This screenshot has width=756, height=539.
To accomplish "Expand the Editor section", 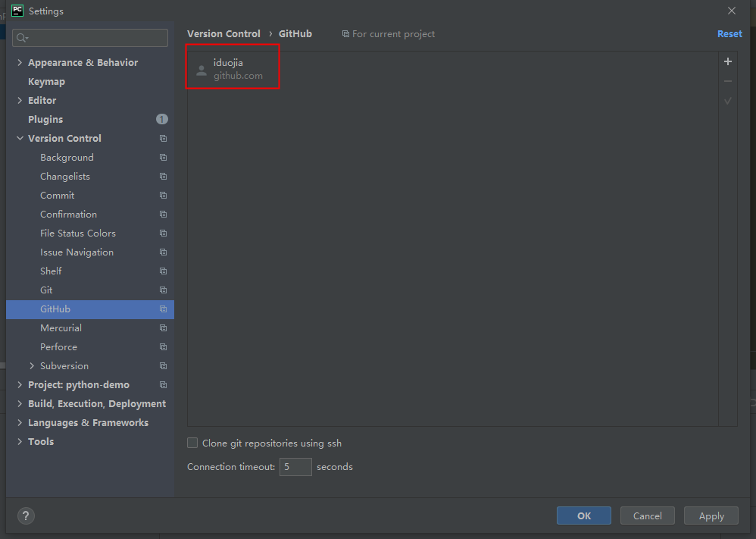I will (x=20, y=100).
